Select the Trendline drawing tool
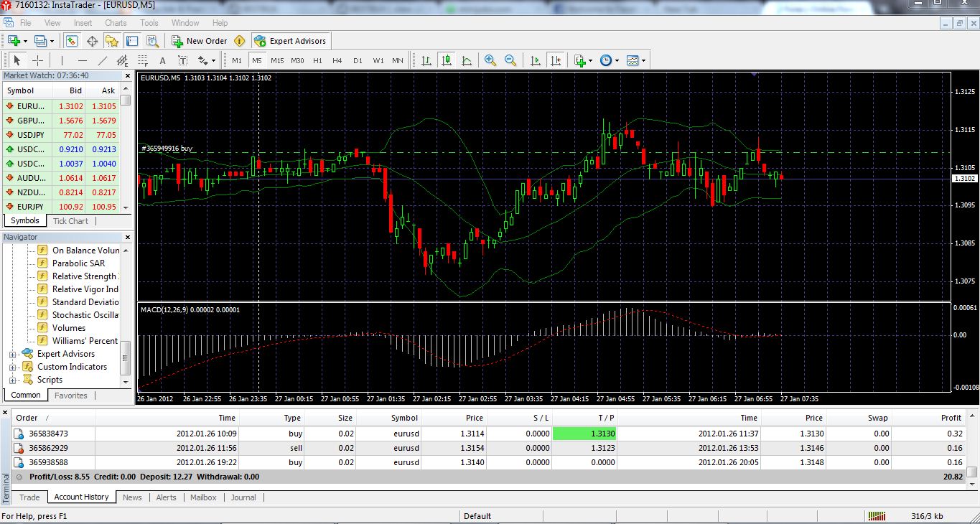The image size is (980, 524). point(103,61)
